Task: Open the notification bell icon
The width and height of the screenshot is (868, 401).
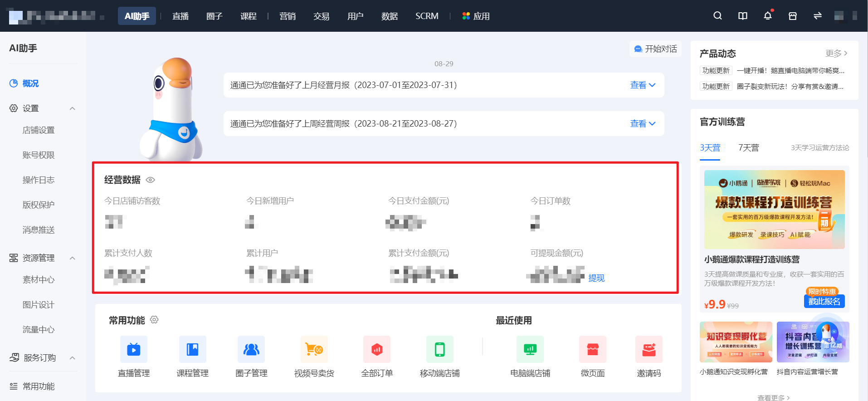Action: pos(767,16)
